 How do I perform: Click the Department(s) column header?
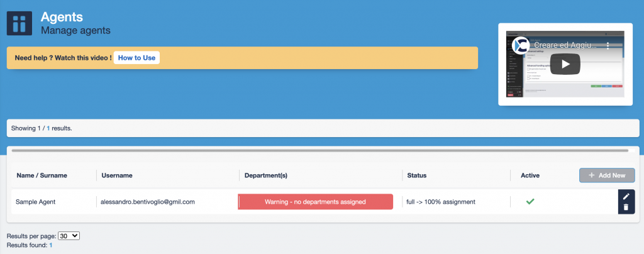(265, 175)
